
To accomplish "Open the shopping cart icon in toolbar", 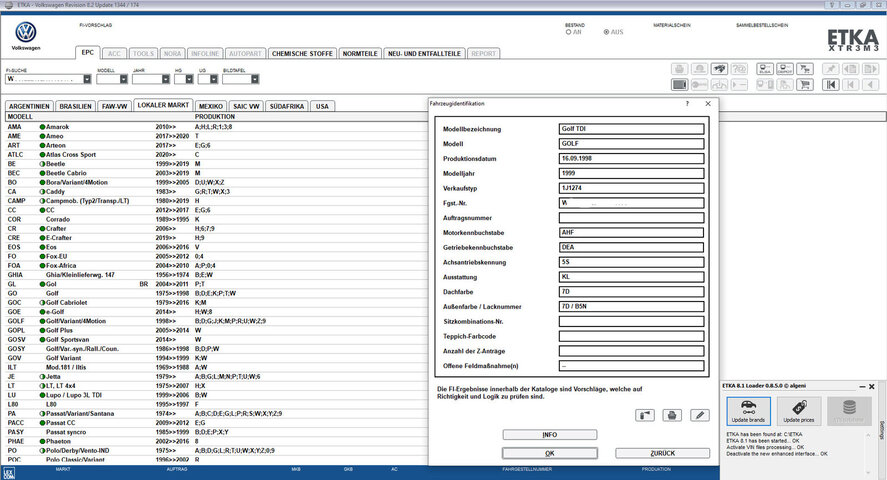I will [805, 85].
